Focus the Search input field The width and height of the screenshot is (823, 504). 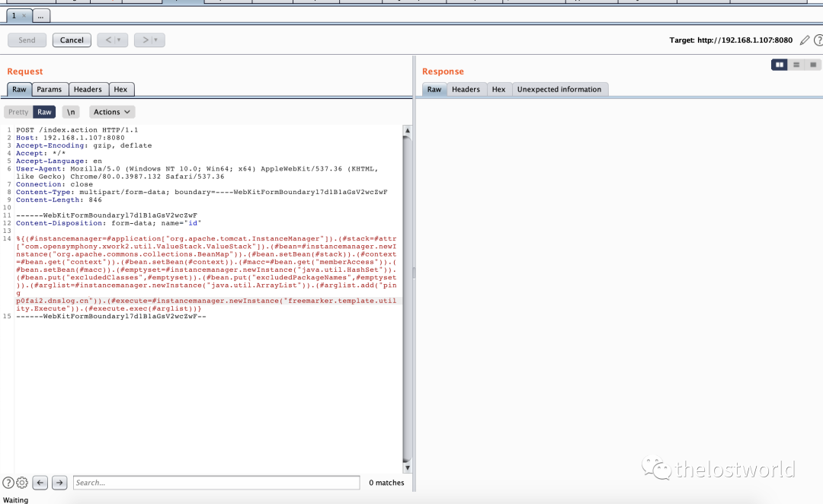click(216, 483)
